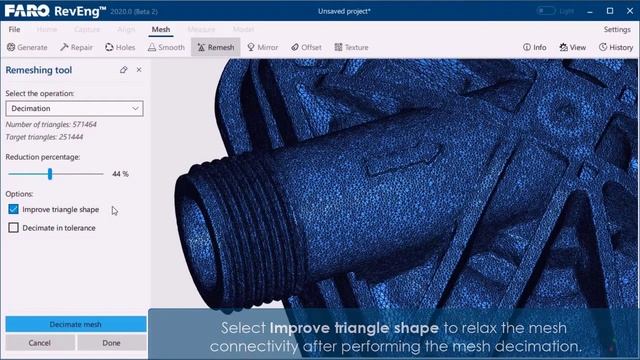Open the History panel
Screen dimensions: 640x360
(616, 47)
